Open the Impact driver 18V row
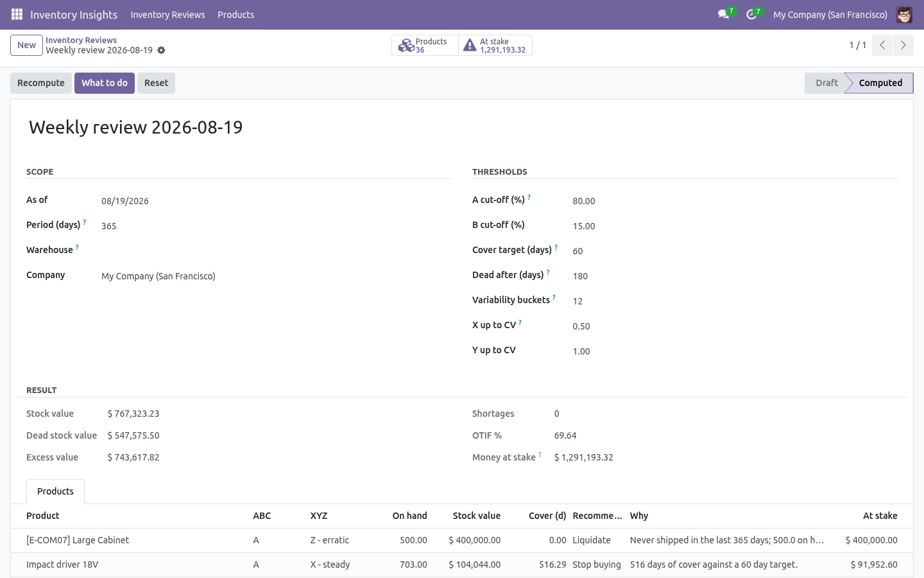This screenshot has width=924, height=578. (462, 565)
